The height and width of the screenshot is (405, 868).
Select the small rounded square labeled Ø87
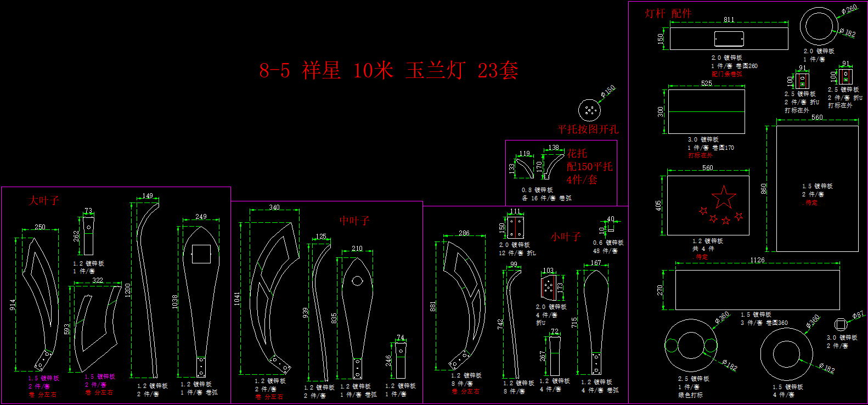click(x=840, y=324)
